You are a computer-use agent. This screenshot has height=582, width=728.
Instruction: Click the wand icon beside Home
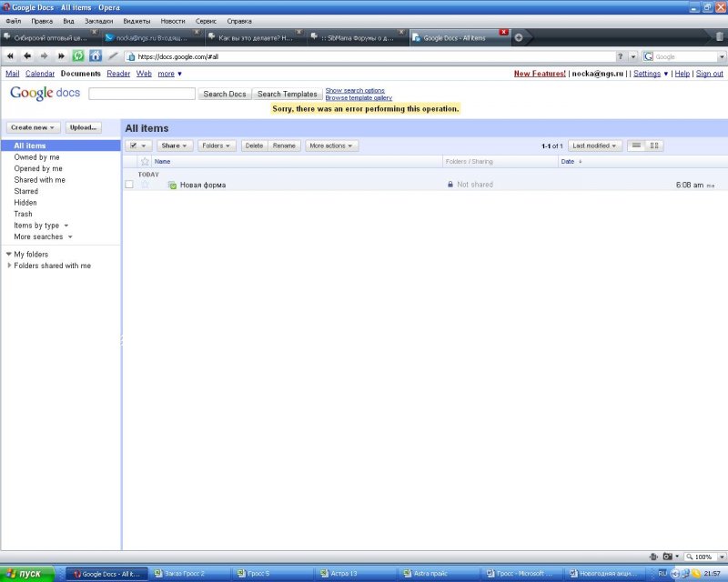(113, 56)
